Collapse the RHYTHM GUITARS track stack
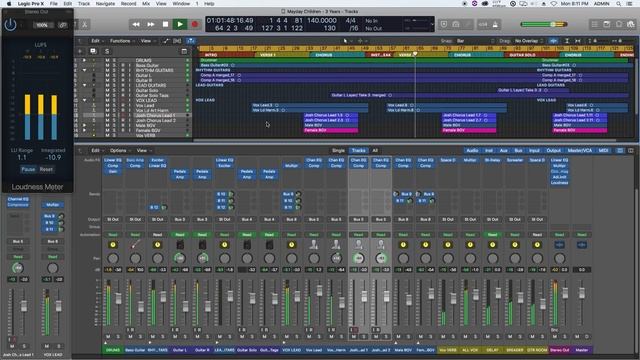640x360 pixels. click(85, 70)
